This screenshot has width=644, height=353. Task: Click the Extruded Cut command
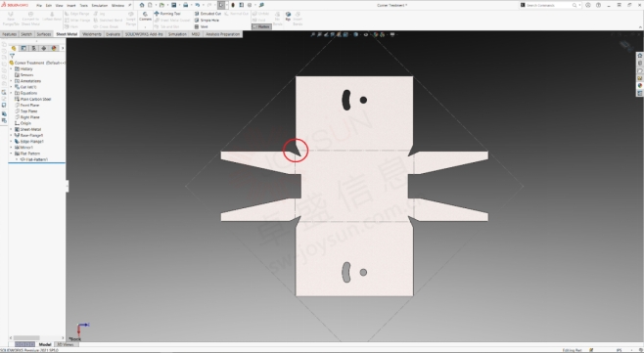click(x=207, y=14)
